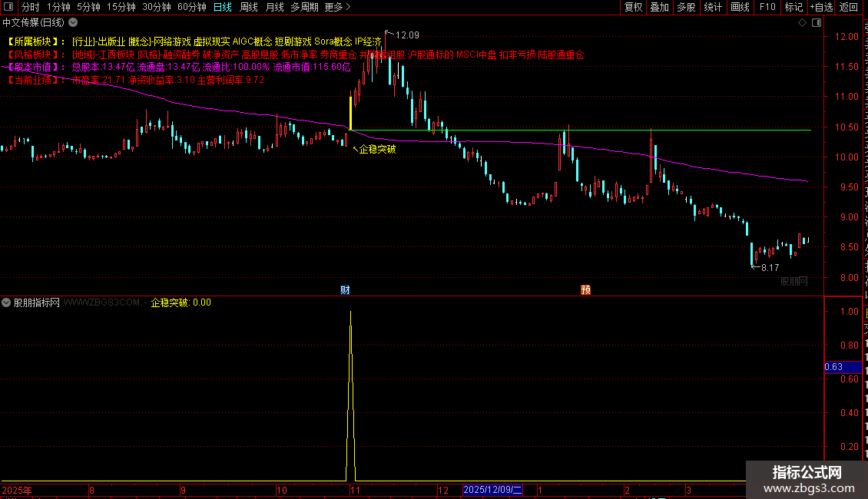Activate the 画线 drawing tool
Image resolution: width=868 pixels, height=499 pixels.
point(740,7)
